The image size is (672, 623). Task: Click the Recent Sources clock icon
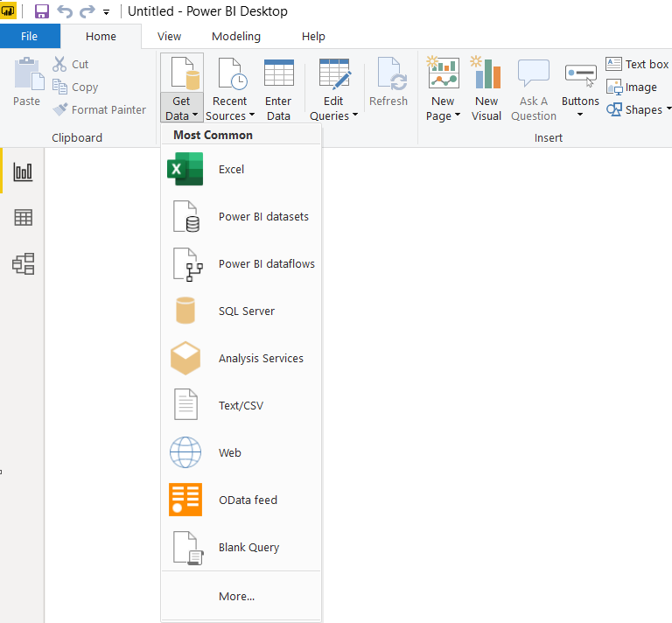tap(232, 73)
